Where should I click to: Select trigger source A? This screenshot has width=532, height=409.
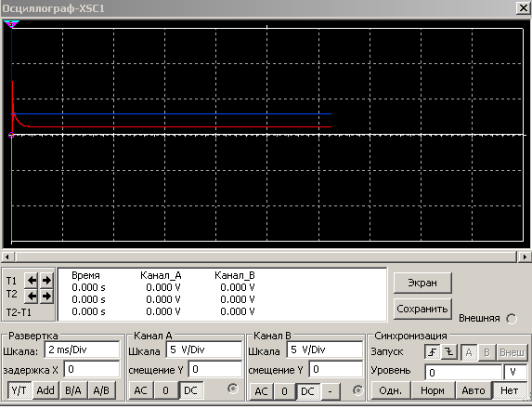[x=469, y=352]
